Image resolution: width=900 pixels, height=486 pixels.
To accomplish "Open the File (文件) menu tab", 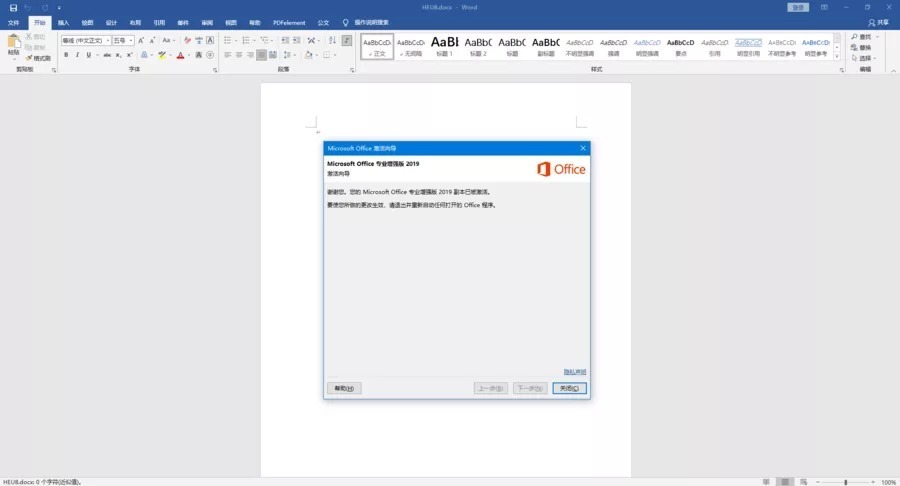I will point(14,22).
